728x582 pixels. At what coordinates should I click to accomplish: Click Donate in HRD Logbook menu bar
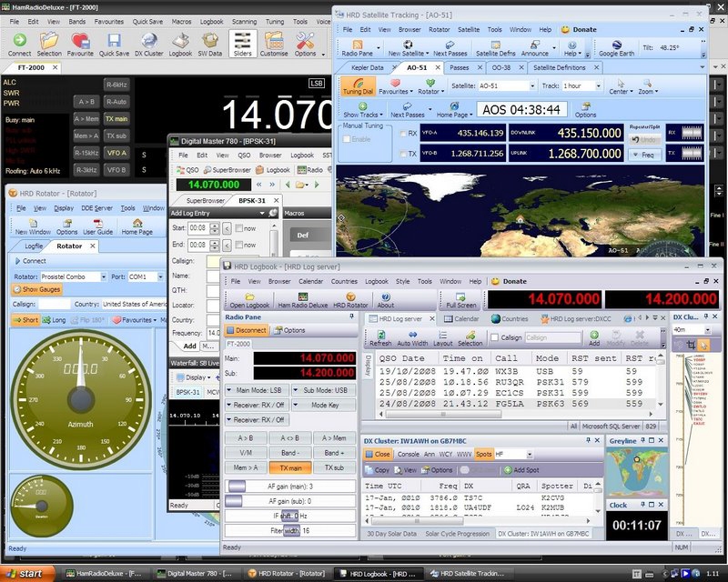coord(510,281)
